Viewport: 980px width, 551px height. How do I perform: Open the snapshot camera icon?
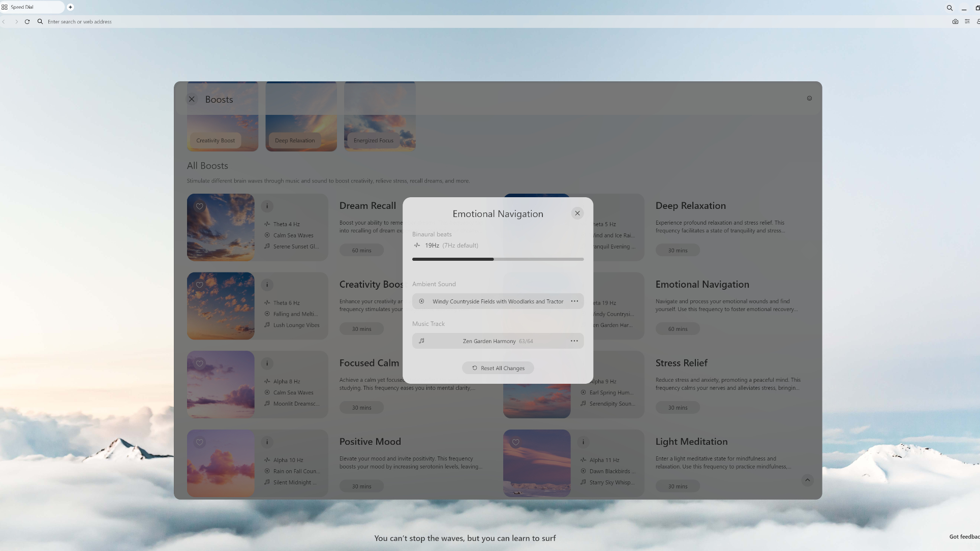[x=955, y=22]
